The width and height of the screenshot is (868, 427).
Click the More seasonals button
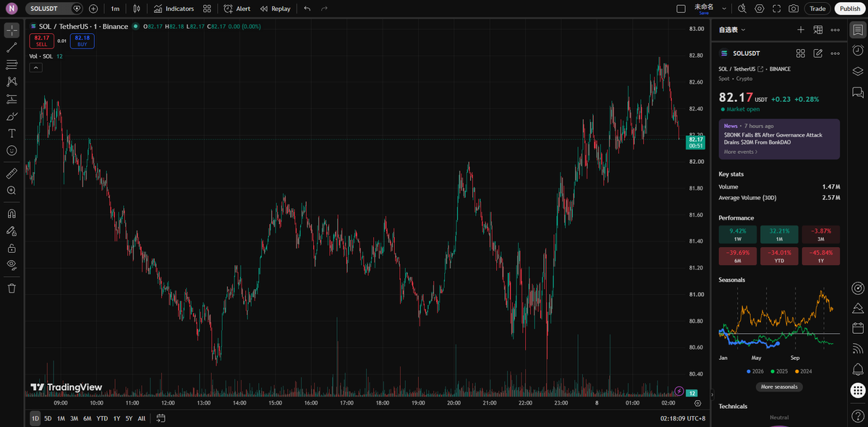click(779, 387)
